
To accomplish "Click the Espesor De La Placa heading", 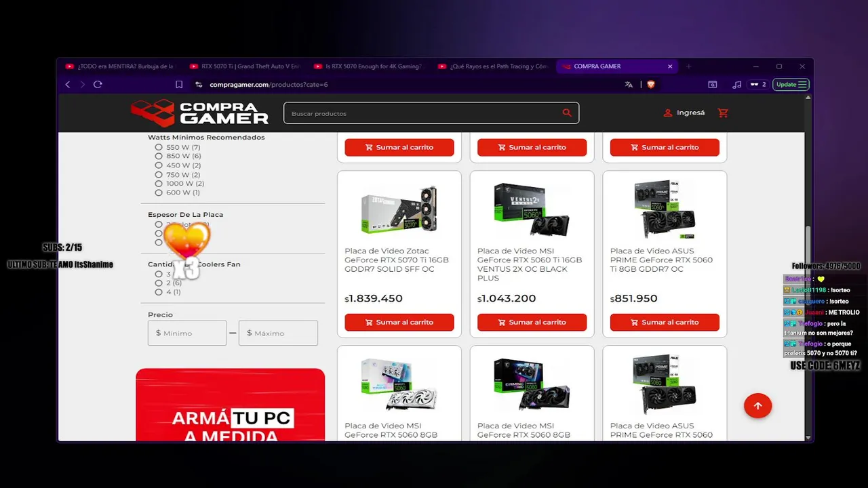I will click(185, 215).
